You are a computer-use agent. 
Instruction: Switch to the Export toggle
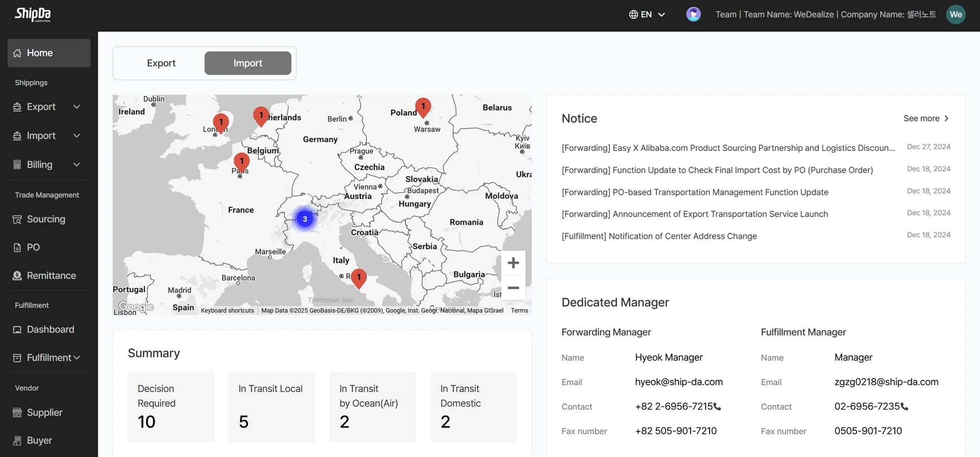161,63
